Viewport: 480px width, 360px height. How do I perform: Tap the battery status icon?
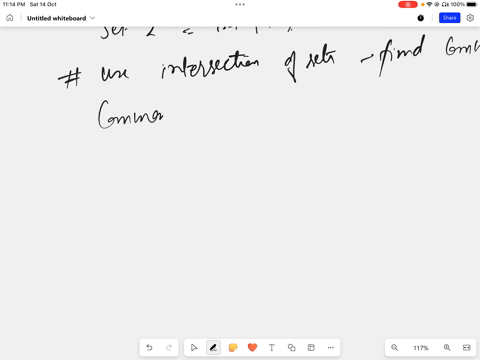coord(472,4)
